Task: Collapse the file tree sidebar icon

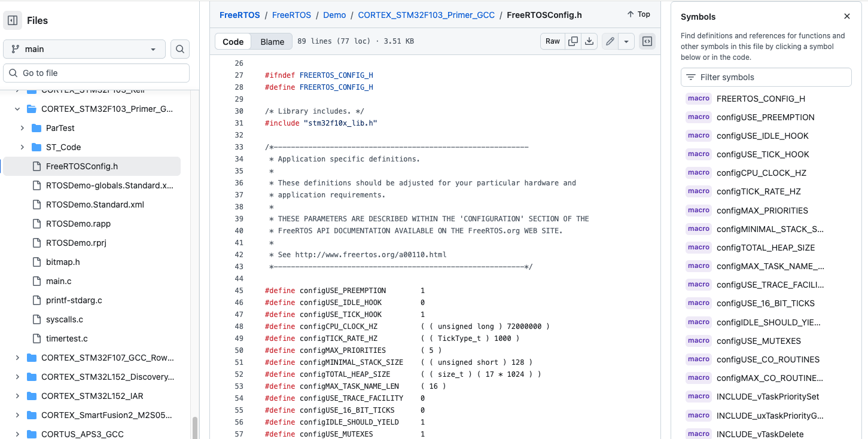Action: [x=13, y=20]
